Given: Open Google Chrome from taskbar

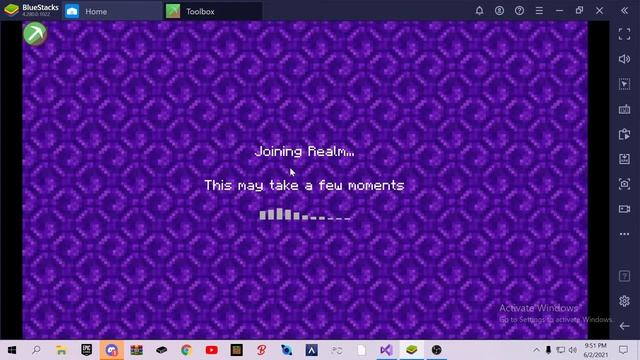Looking at the screenshot, I should pyautogui.click(x=187, y=350).
